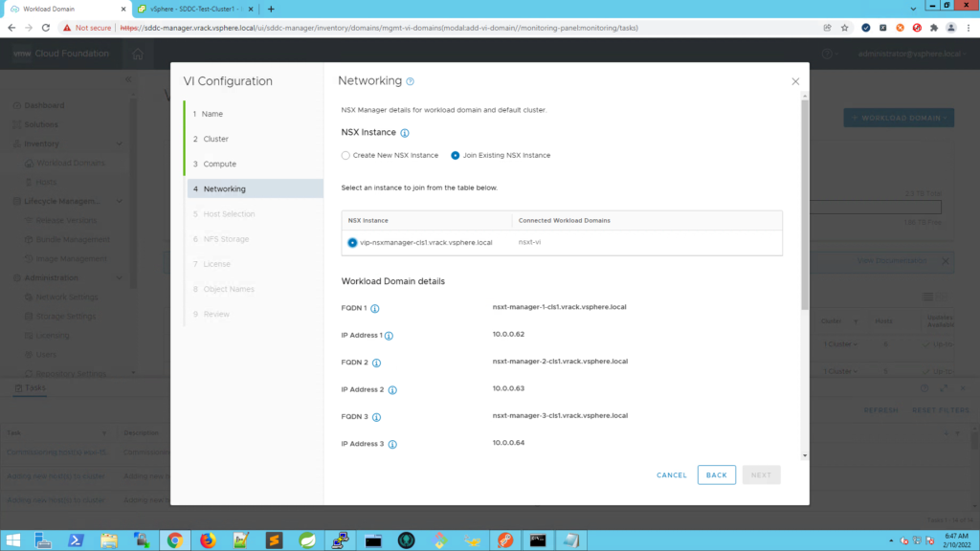The width and height of the screenshot is (980, 551).
Task: Click the dialog's vertical scrollbar thumb
Action: pos(804,205)
